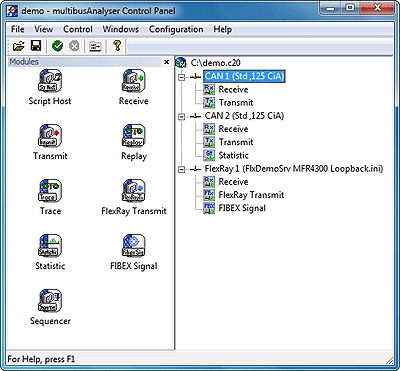Open the File menu
400x371 pixels.
[18, 29]
